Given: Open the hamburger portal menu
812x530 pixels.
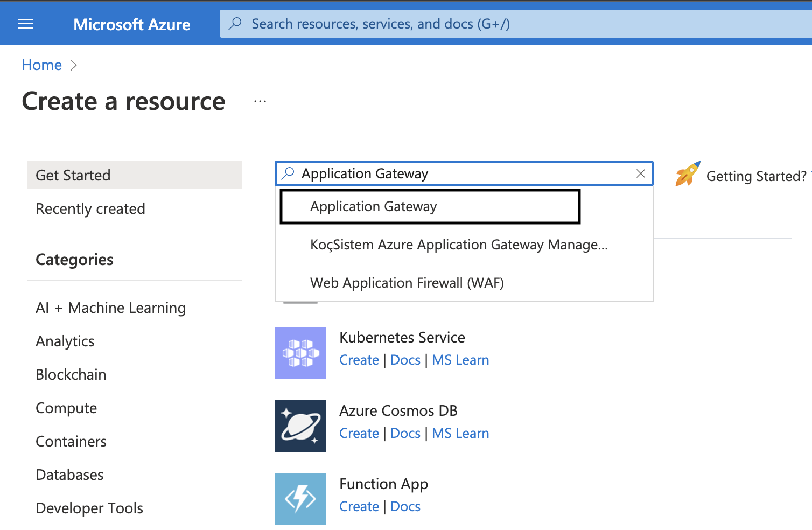Looking at the screenshot, I should coord(26,24).
